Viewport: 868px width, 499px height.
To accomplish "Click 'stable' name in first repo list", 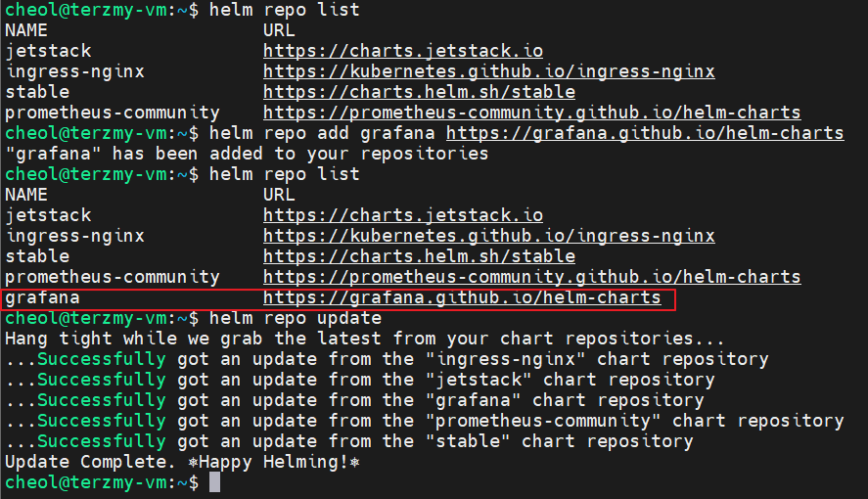I will pyautogui.click(x=37, y=92).
